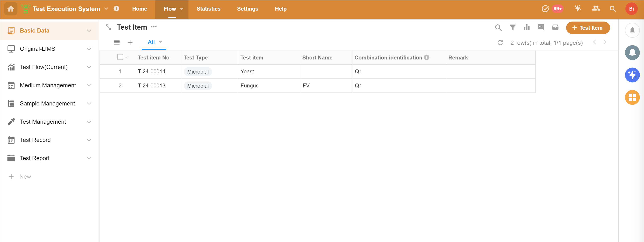Open the Flow dropdown arrow in navigation

181,9
